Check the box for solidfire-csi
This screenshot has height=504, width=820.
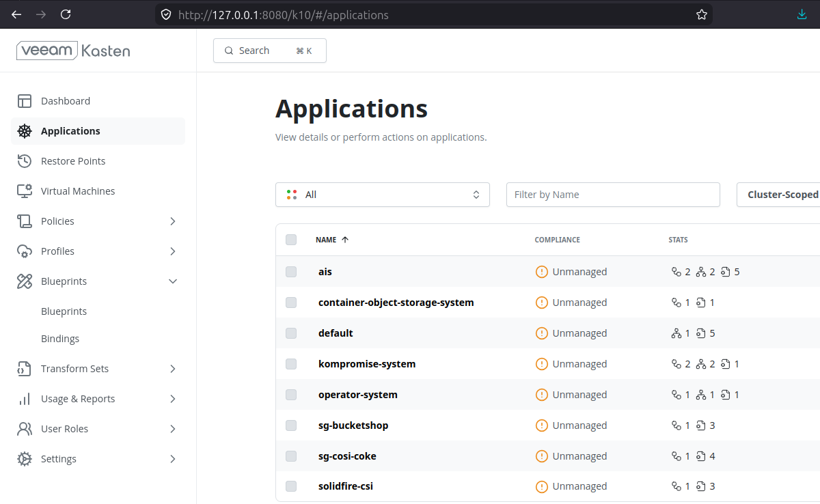coord(291,486)
